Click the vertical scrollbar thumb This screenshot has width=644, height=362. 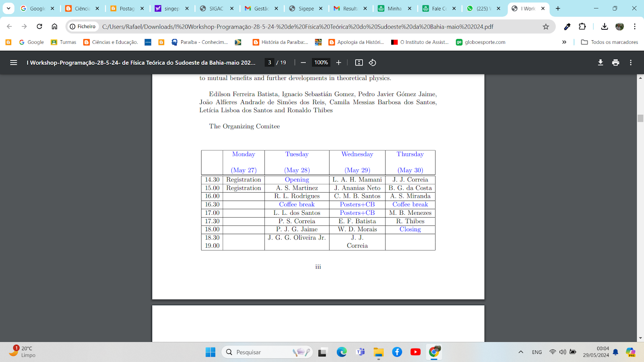click(x=640, y=118)
